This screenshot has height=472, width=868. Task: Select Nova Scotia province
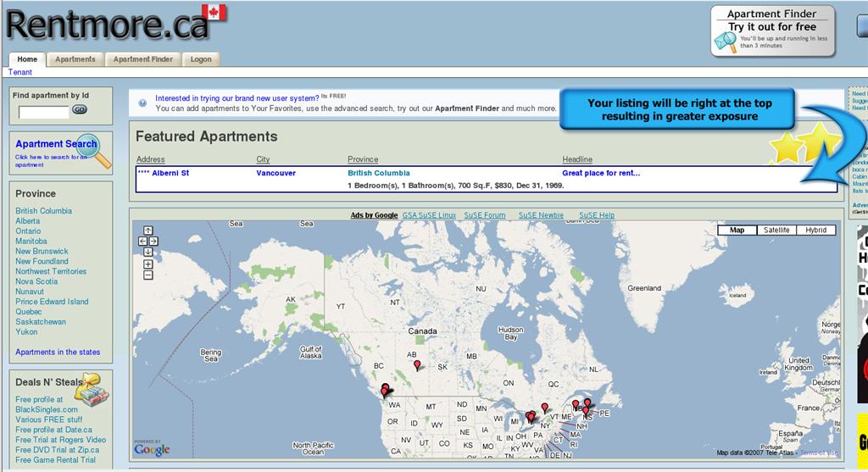click(36, 281)
